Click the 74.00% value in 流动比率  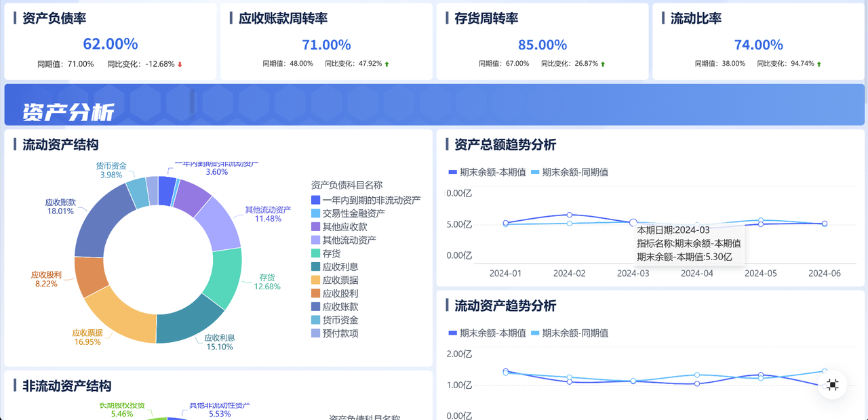coord(759,45)
